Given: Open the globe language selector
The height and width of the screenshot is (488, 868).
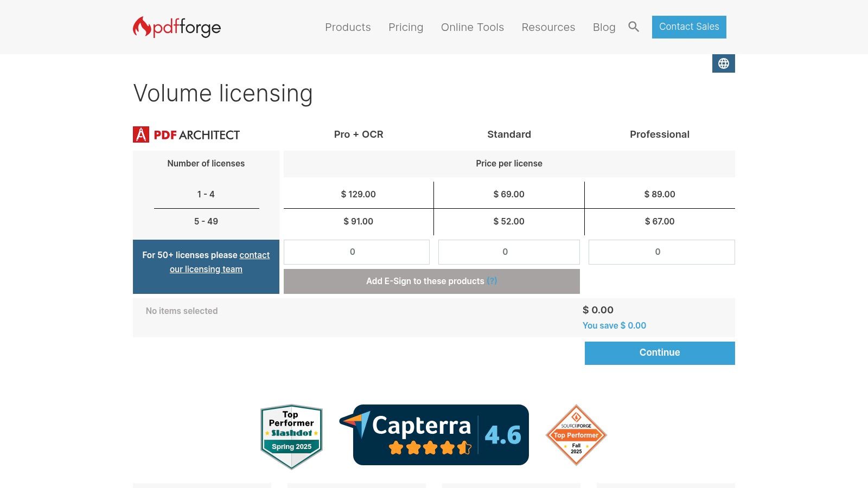Looking at the screenshot, I should (723, 63).
